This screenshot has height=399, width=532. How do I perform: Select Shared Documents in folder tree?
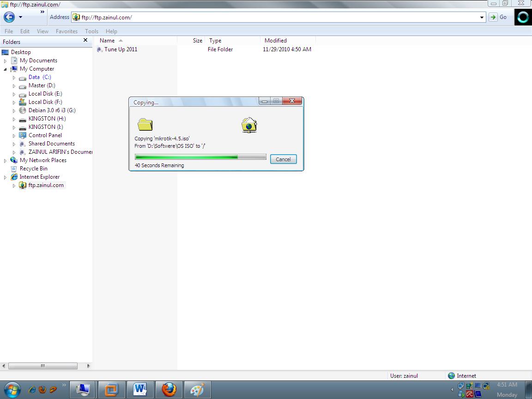[52, 144]
